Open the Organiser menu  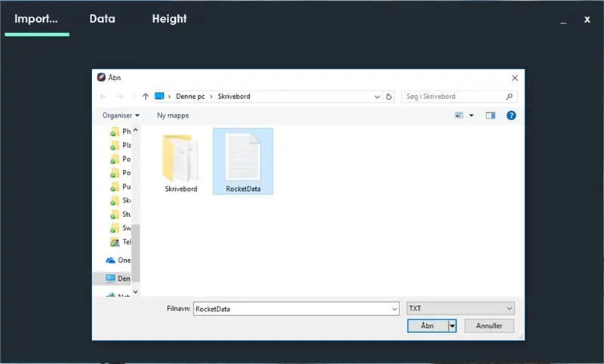click(x=121, y=116)
